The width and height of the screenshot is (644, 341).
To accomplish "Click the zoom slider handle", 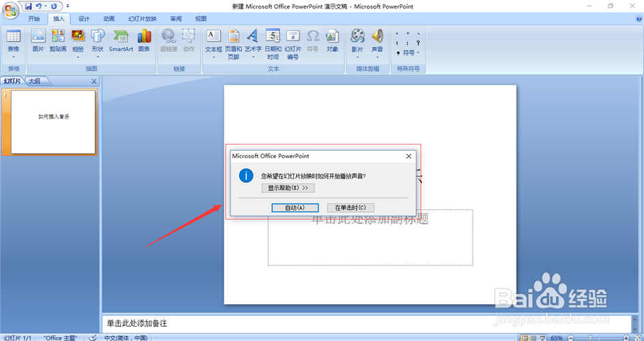I will 590,338.
